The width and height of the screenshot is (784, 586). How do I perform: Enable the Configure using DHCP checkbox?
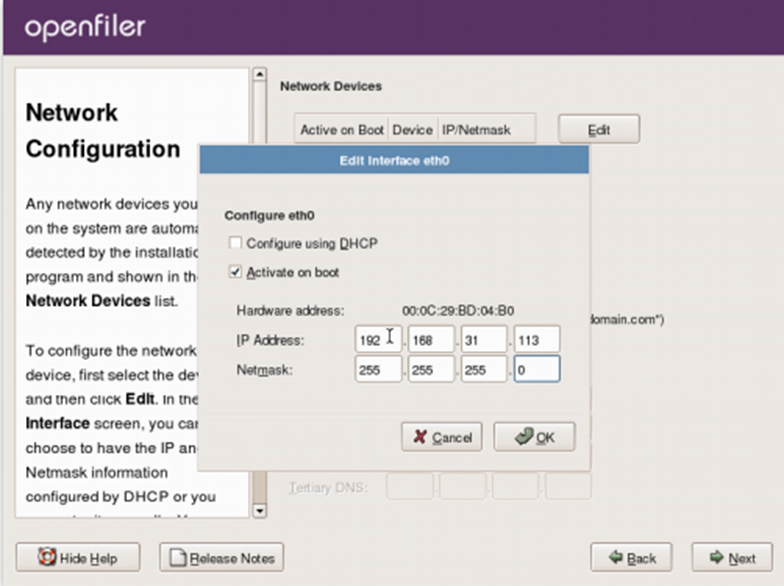coord(235,243)
